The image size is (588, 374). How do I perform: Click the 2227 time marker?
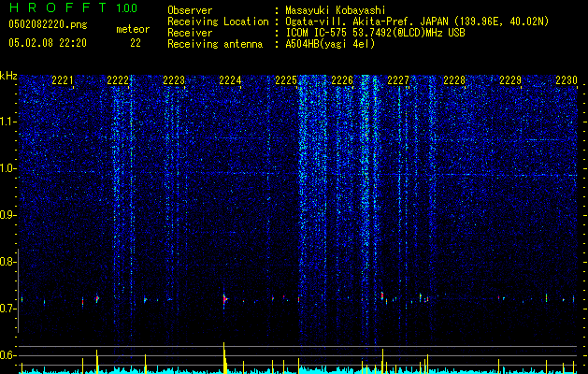[398, 80]
